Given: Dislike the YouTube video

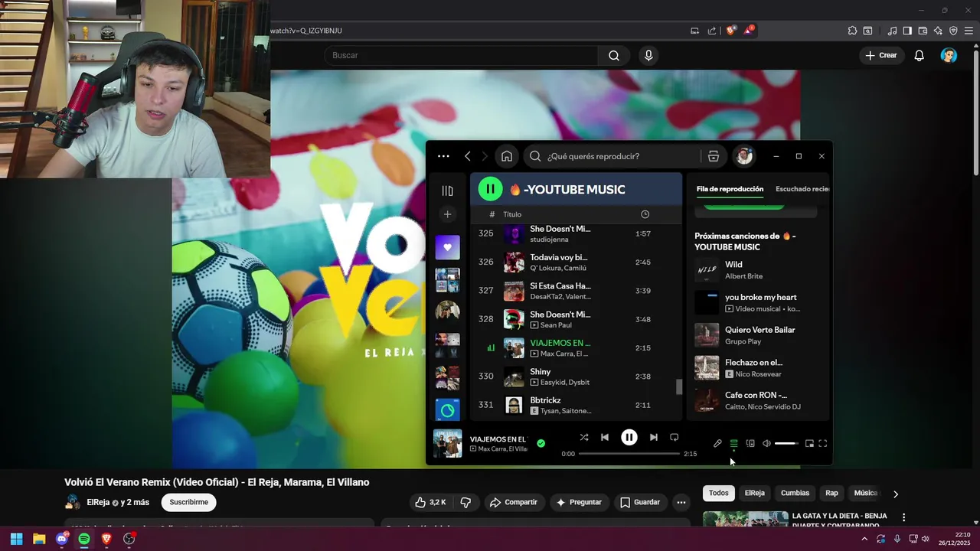Looking at the screenshot, I should (x=465, y=502).
